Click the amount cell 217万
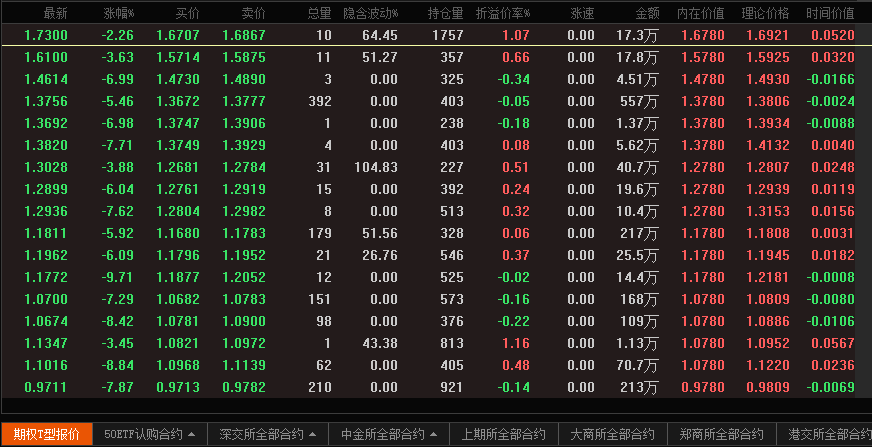 (639, 233)
